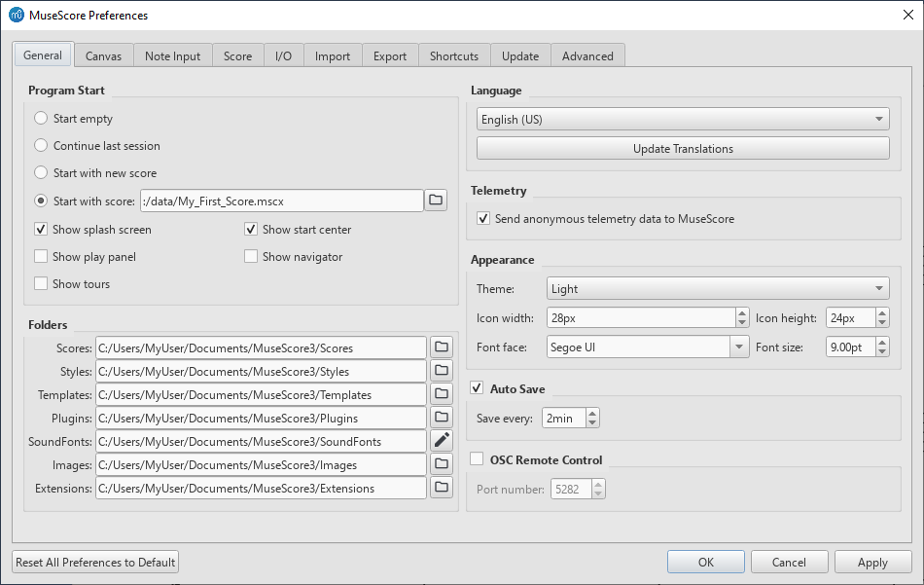Image resolution: width=924 pixels, height=585 pixels.
Task: Disable sending anonymous telemetry data
Action: point(483,219)
